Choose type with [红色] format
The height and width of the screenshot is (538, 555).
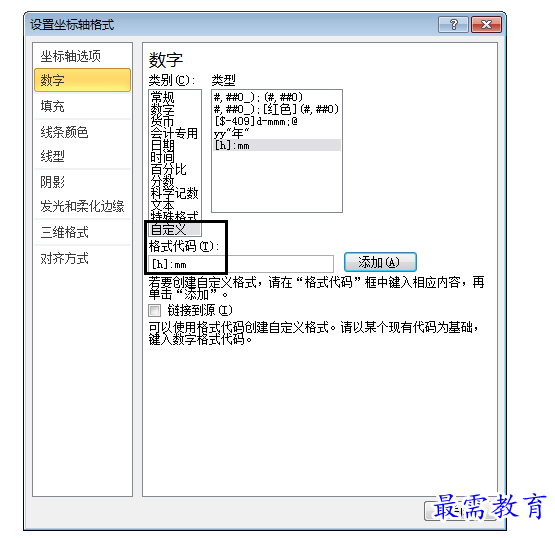[276, 109]
